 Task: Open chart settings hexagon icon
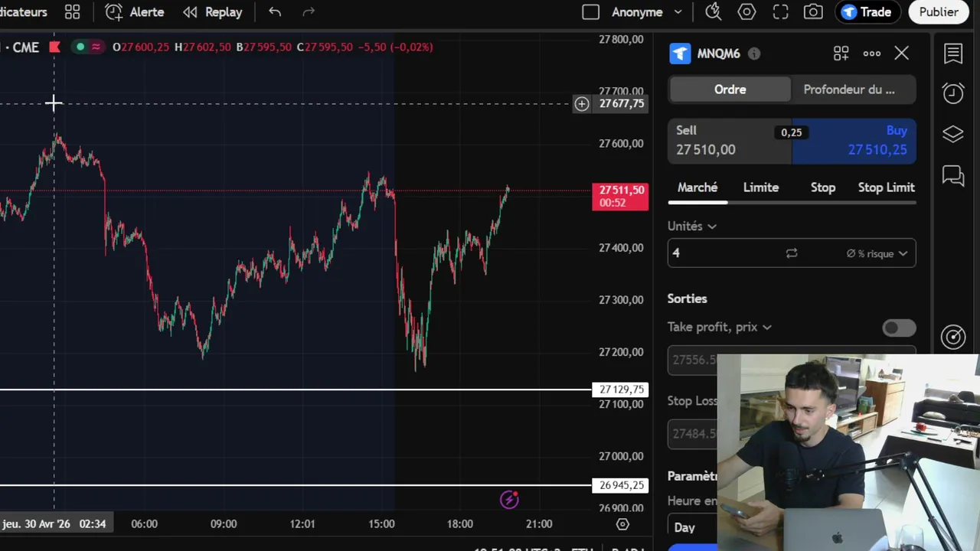[x=746, y=12]
